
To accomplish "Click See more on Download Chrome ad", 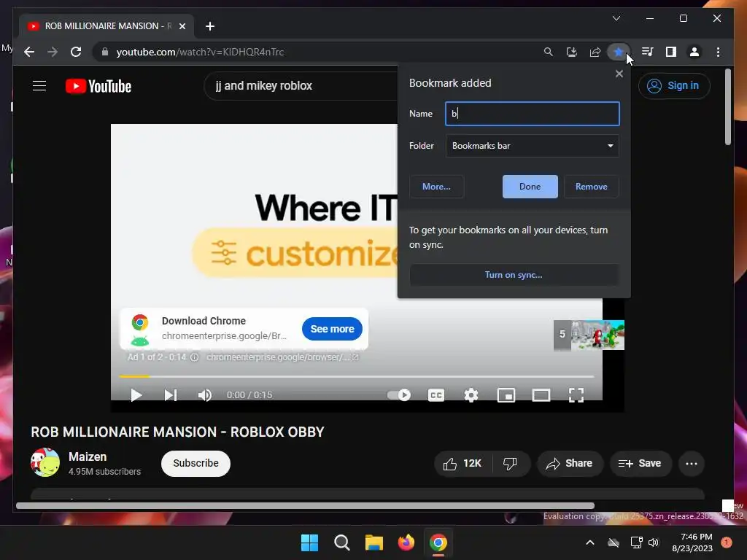I will [332, 329].
